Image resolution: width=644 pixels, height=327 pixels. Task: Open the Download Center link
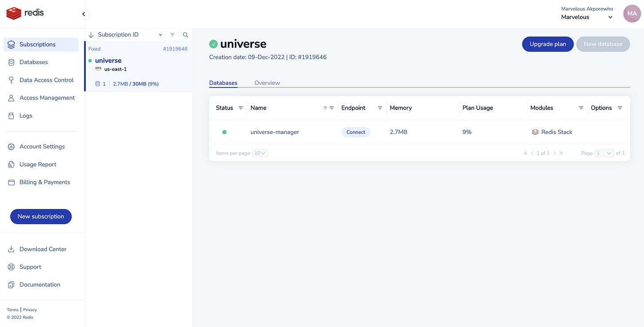[x=43, y=249]
